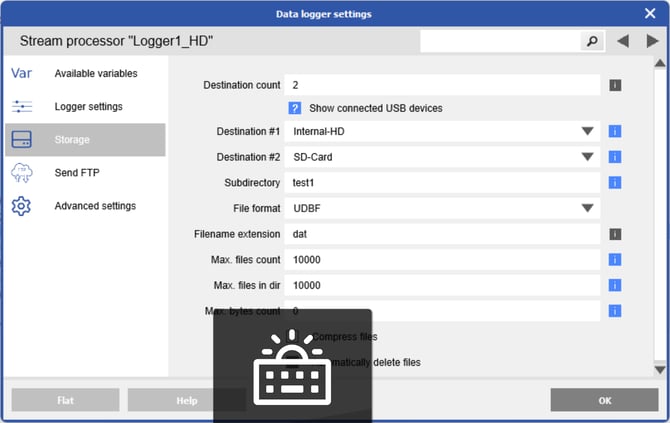Close the Data logger settings dialog
This screenshot has height=423, width=670.
[650, 14]
